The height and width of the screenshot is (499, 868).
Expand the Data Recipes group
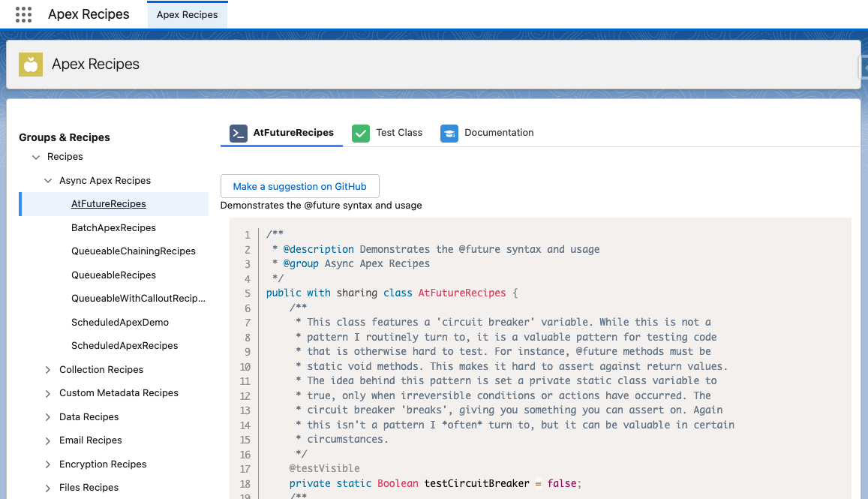click(48, 417)
